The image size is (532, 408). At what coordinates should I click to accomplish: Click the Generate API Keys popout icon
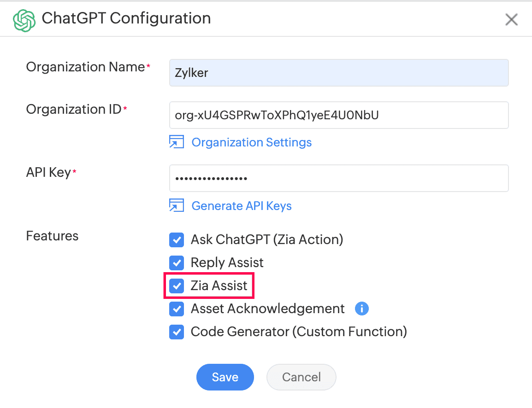pyautogui.click(x=177, y=205)
